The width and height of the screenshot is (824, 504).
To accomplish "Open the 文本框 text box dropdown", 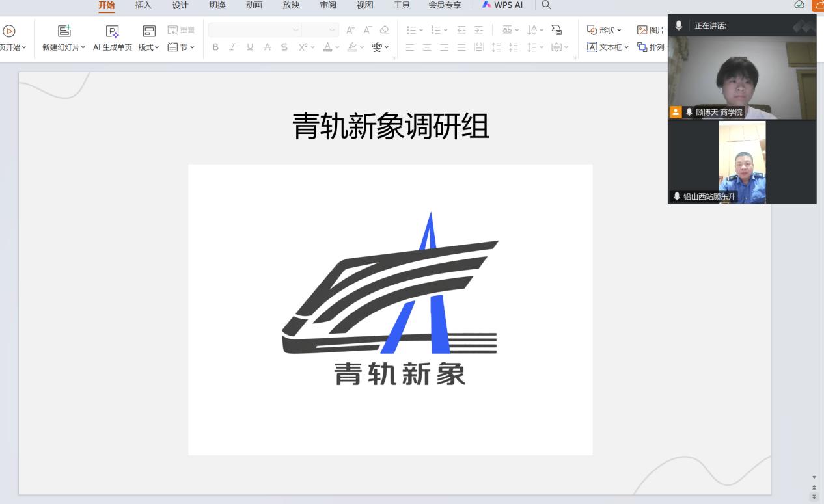I will tap(608, 47).
